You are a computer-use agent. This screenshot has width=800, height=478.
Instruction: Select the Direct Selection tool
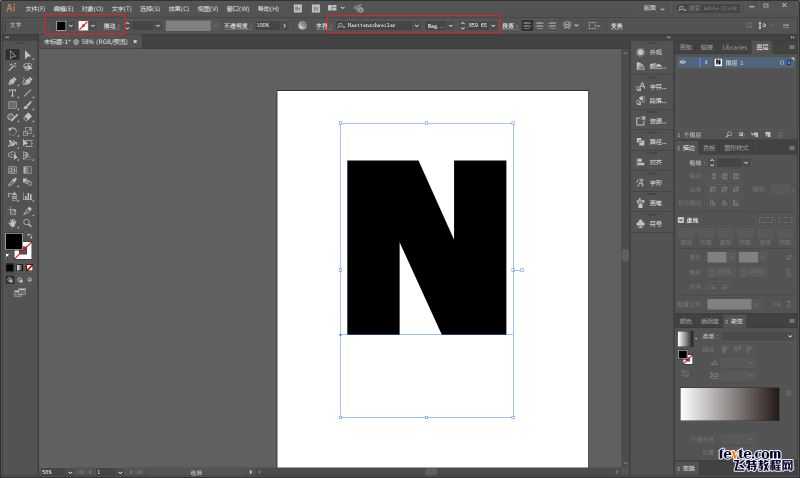tap(28, 54)
